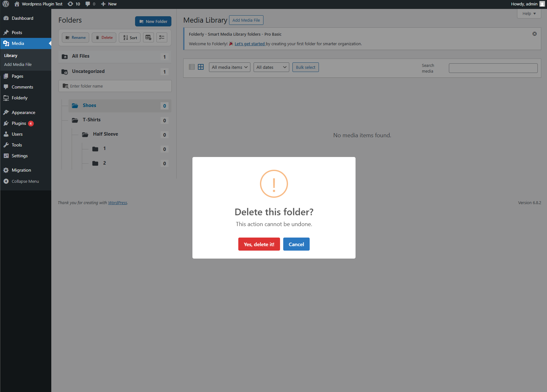Switch to list view icon
547x392 pixels.
[192, 67]
